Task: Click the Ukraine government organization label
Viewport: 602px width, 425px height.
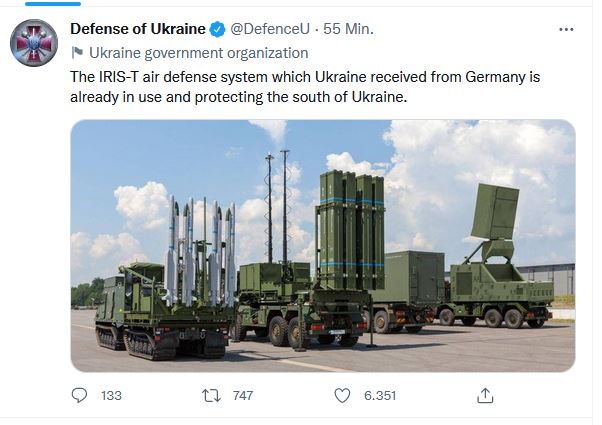Action: click(198, 53)
